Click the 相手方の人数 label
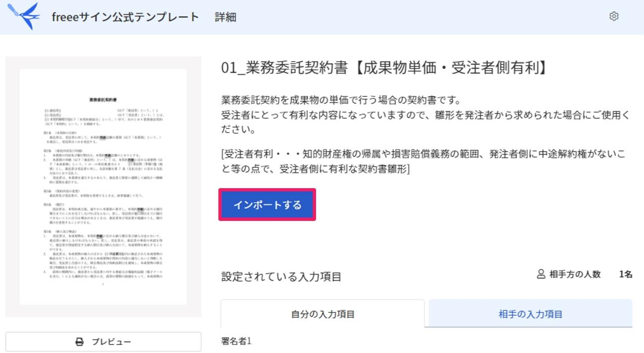Screen dimensions: 644x353 click(575, 274)
